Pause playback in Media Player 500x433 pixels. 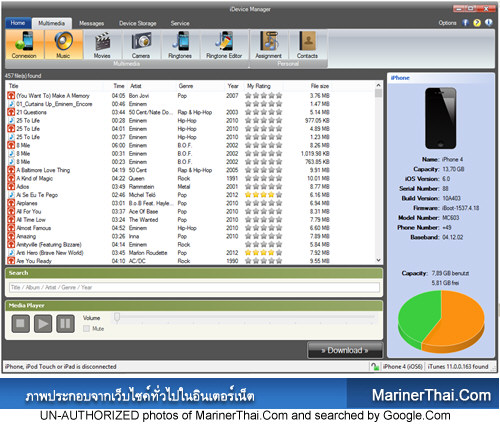[65, 323]
